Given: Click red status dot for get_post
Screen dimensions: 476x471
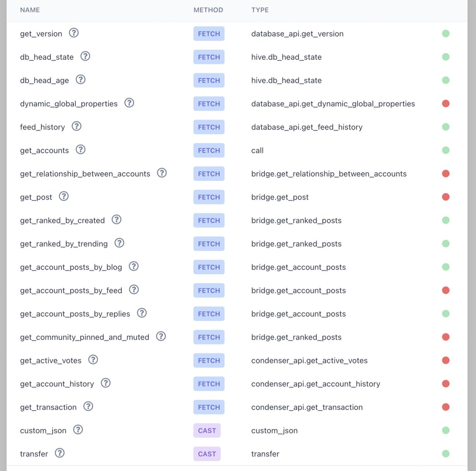Looking at the screenshot, I should click(x=446, y=197).
